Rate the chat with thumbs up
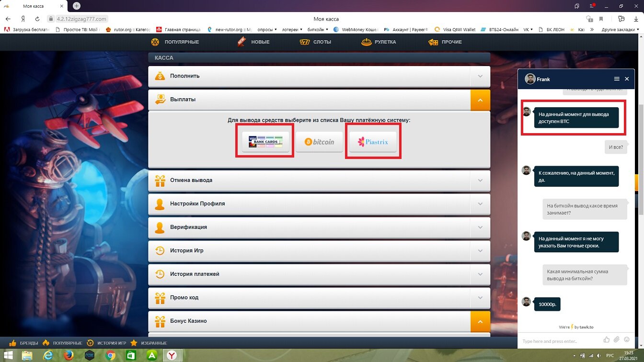 [607, 339]
